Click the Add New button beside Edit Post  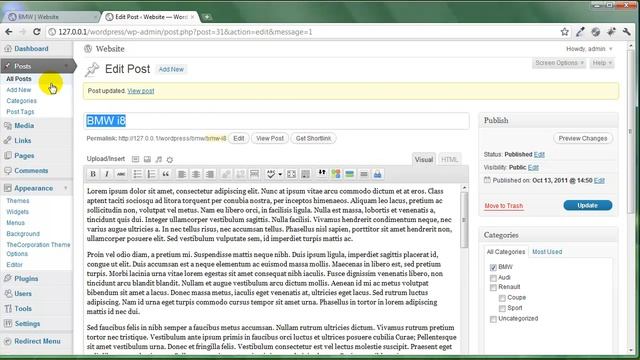171,69
